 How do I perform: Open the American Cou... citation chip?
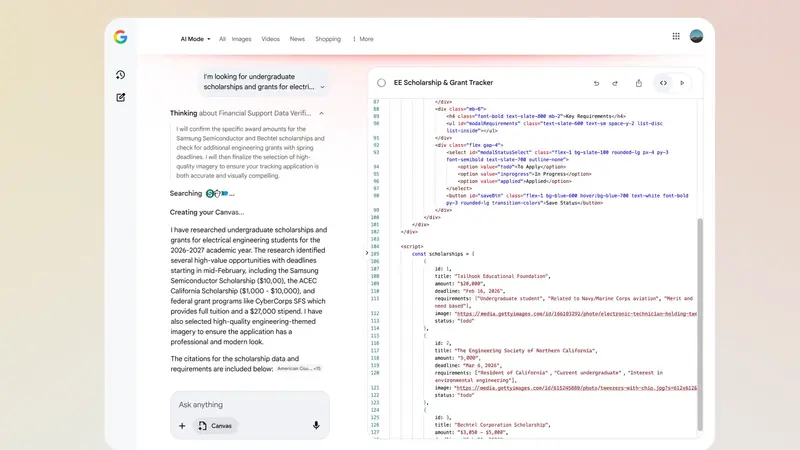click(299, 369)
